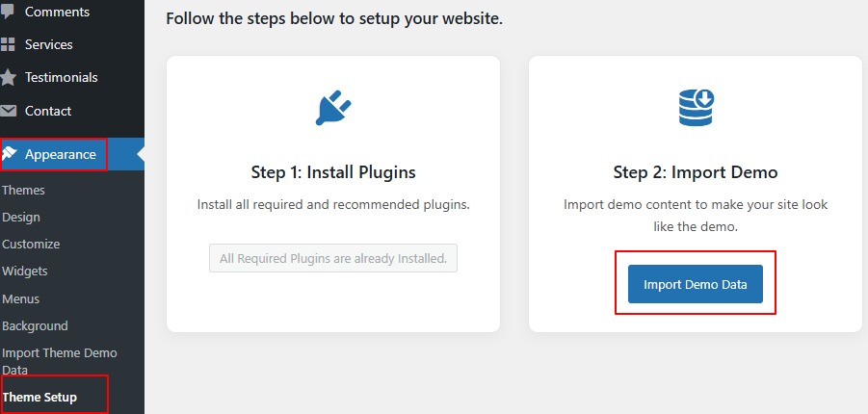Click the Comments speech bubble icon
Viewport: 868px width, 414px height.
click(x=8, y=13)
